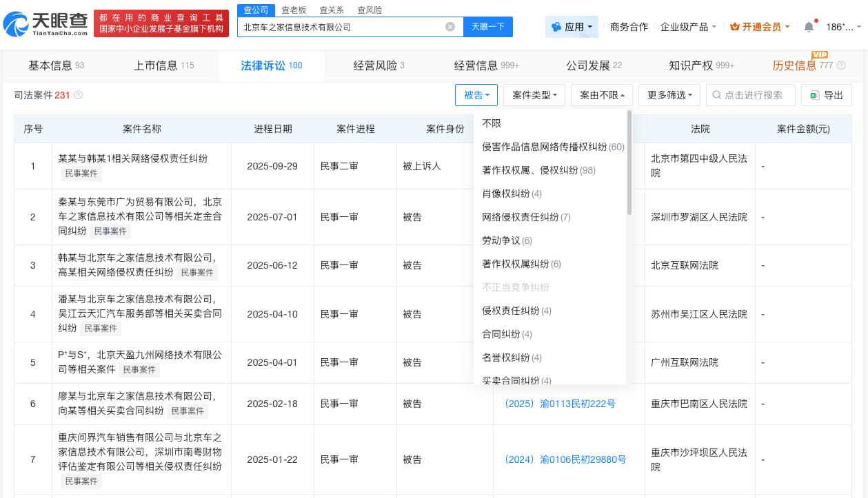This screenshot has width=868, height=498.
Task: Open the help icon beside 司法案件 231
Action: (x=79, y=95)
